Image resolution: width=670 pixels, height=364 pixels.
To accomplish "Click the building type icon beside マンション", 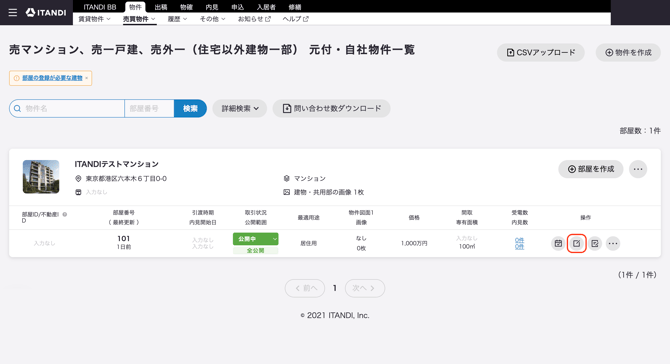I will coord(287,178).
